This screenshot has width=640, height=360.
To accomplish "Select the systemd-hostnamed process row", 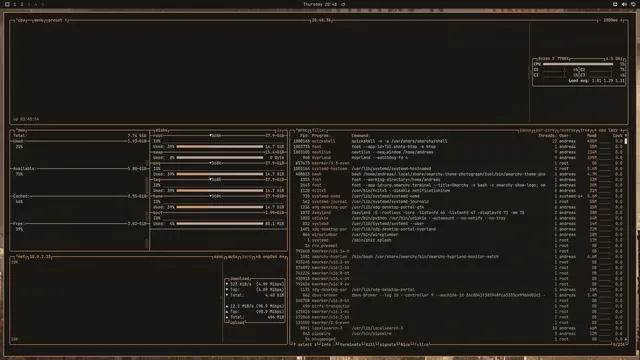I will [458, 169].
